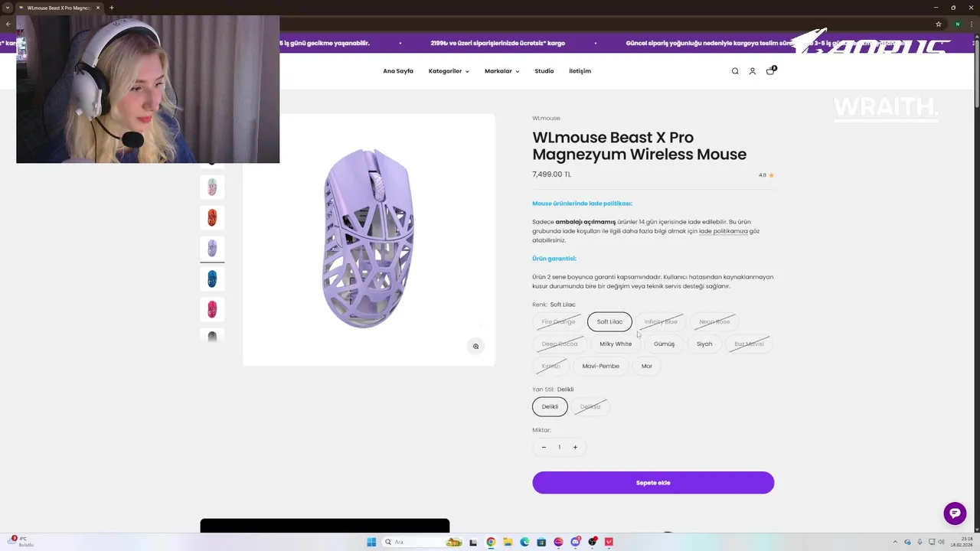Open the Chrome profile avatar
This screenshot has width=980, height=551.
coord(957,24)
